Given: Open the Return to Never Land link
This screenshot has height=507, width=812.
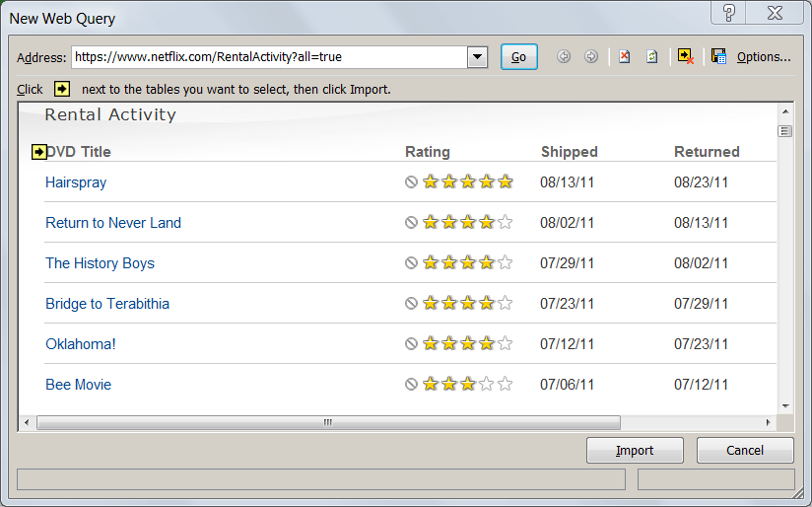Looking at the screenshot, I should (113, 223).
